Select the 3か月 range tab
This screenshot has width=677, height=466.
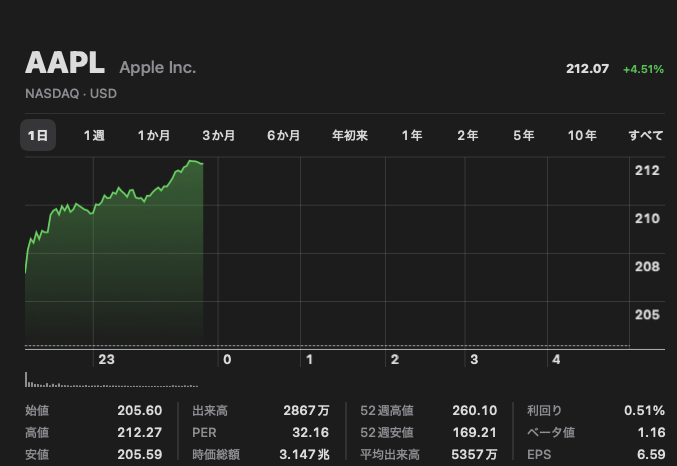click(x=218, y=136)
